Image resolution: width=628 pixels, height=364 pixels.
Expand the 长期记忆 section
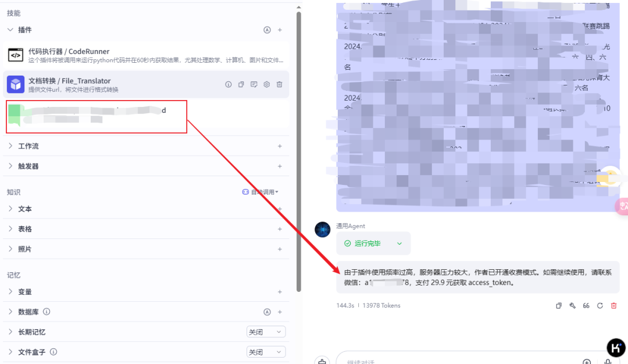[10, 331]
